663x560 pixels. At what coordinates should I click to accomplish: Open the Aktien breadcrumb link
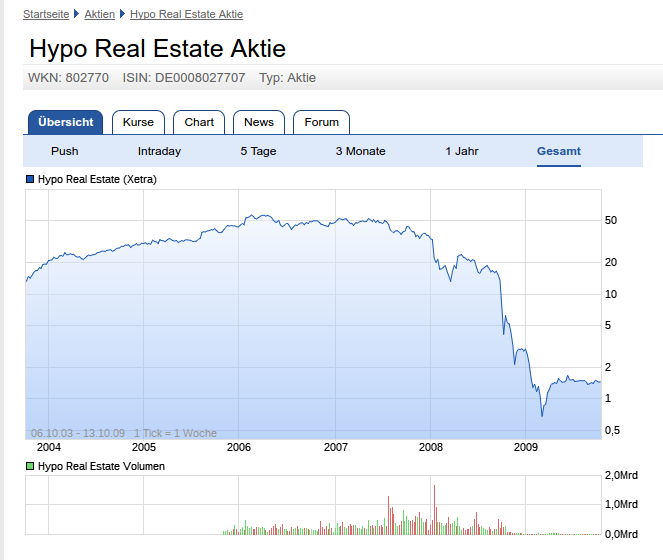[x=99, y=14]
